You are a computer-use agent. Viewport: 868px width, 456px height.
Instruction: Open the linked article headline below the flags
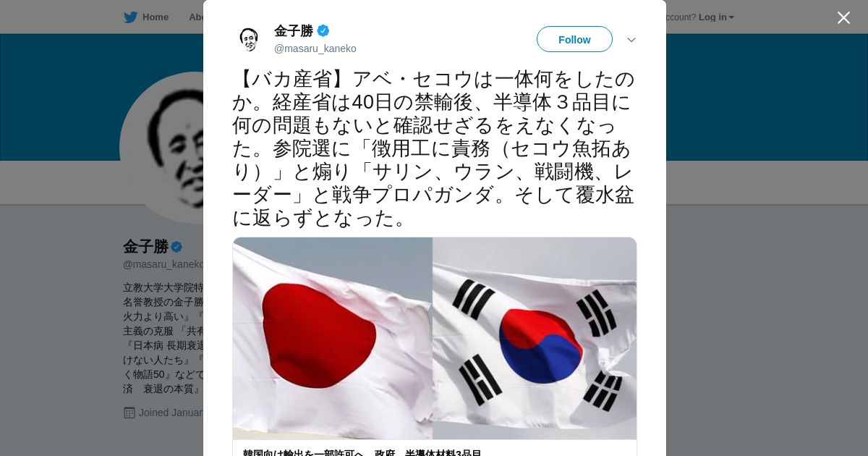coord(362,452)
